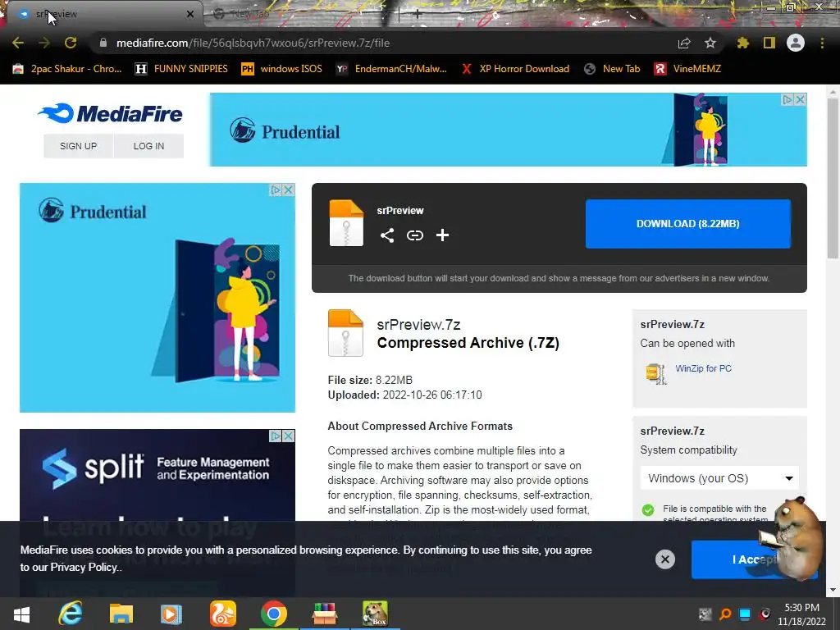Click the 'File size: 8.22MB' text
The width and height of the screenshot is (840, 630).
pyautogui.click(x=370, y=380)
